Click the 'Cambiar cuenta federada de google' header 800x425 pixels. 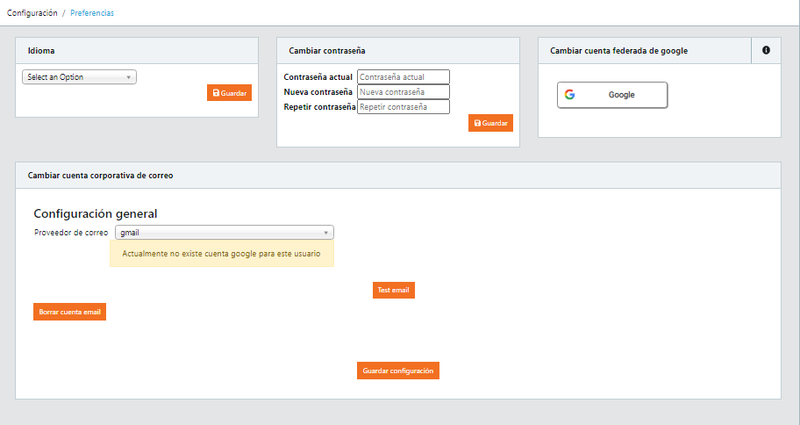(618, 50)
